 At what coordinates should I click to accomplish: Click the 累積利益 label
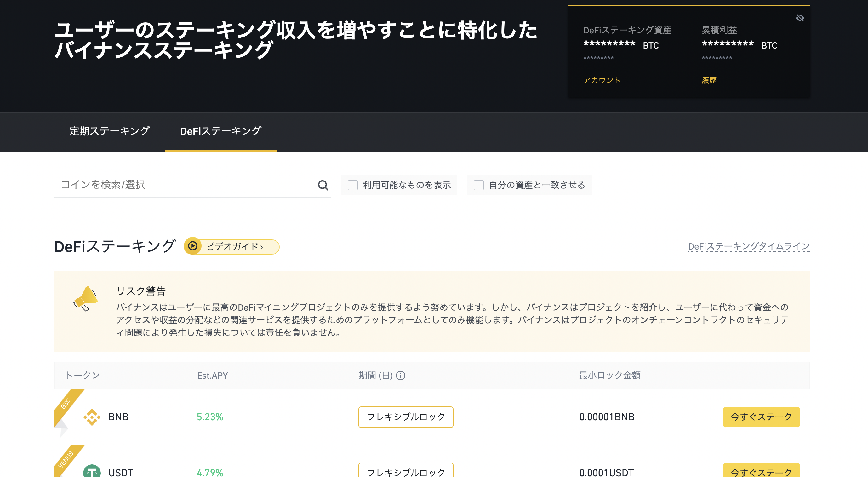[719, 30]
